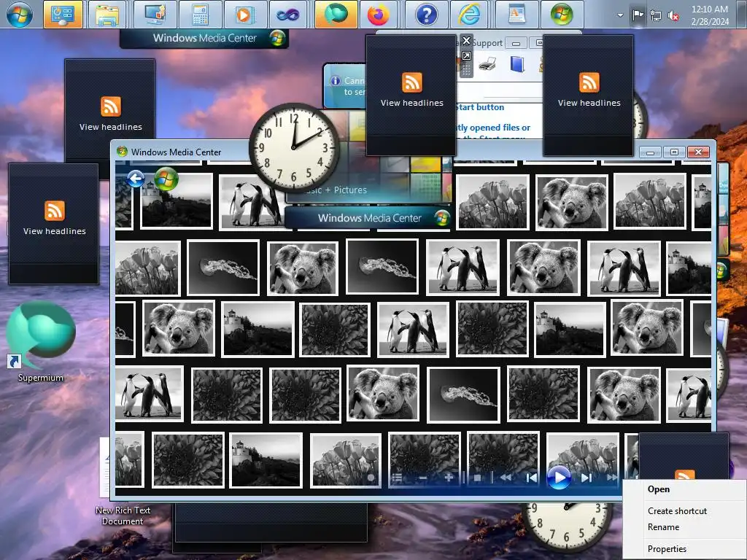Select the New Rich Text Document file
The image size is (747, 560).
coord(122,516)
